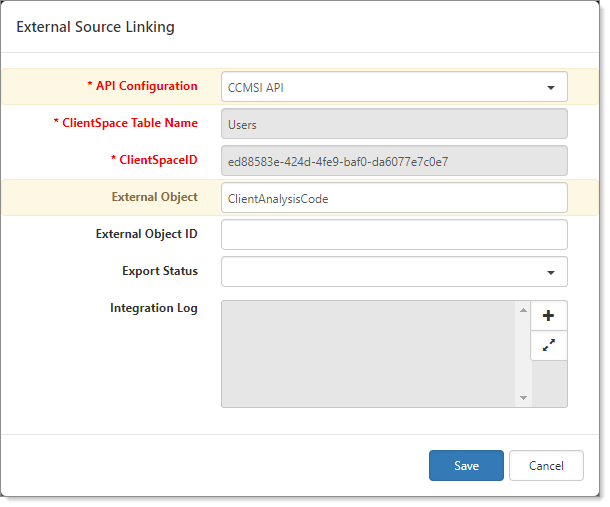Screen dimensions: 610x507
Task: Click the Integration Log scroll up arrow
Action: pos(524,311)
